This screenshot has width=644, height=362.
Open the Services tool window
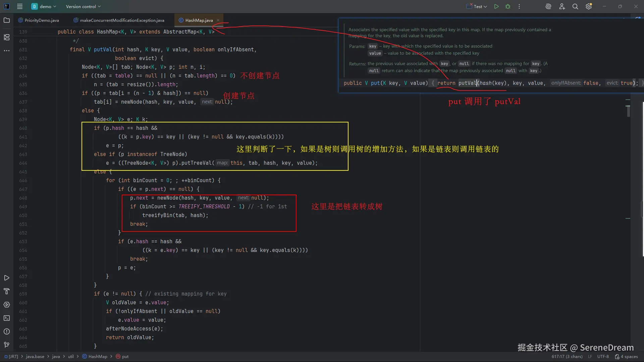tap(7, 305)
